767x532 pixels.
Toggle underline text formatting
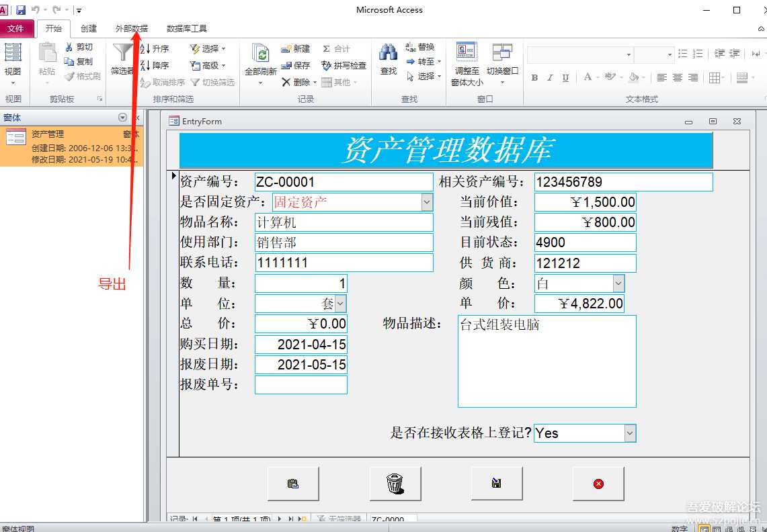[x=565, y=78]
